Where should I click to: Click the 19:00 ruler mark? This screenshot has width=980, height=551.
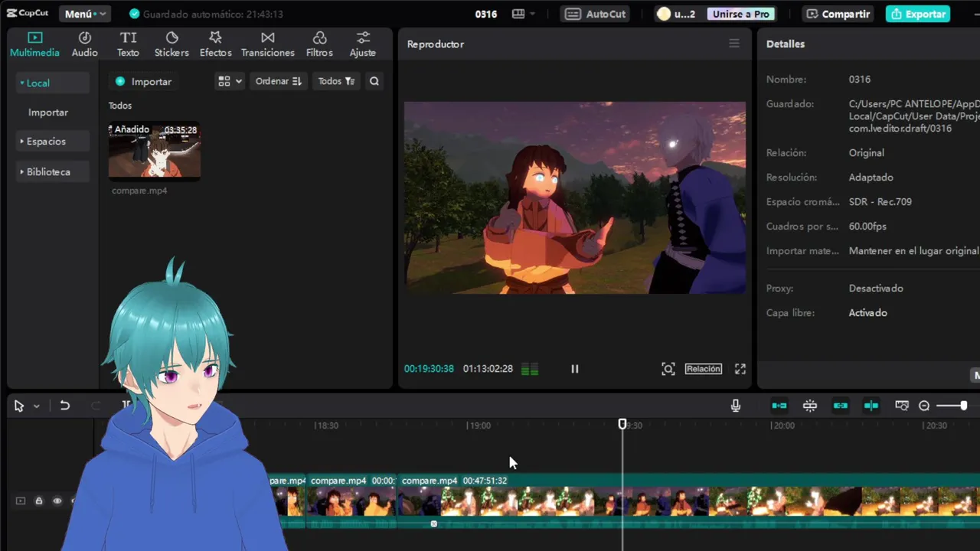coord(479,425)
